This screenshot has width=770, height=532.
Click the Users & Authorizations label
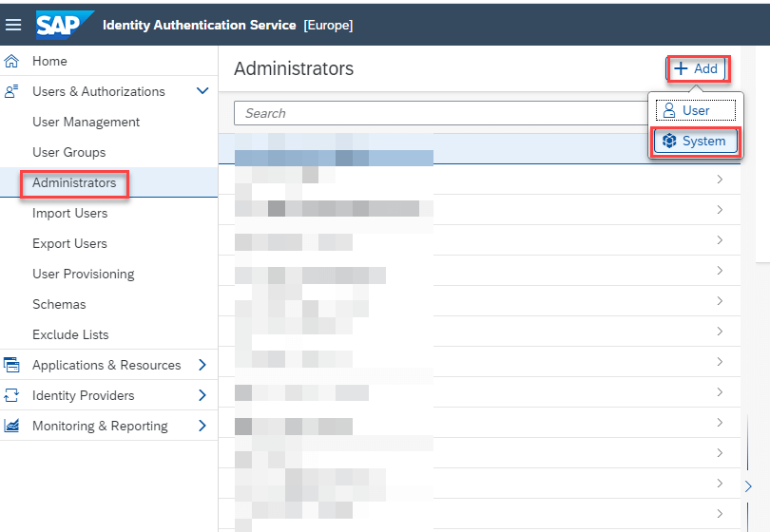99,91
